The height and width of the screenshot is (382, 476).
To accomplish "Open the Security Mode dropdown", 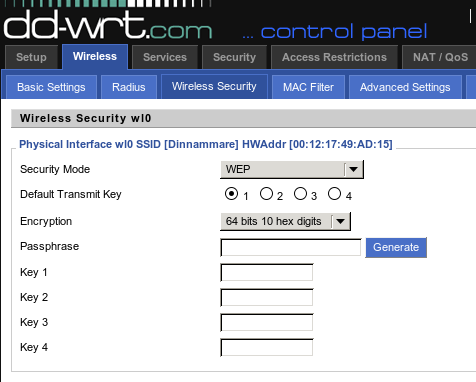I will pyautogui.click(x=292, y=169).
